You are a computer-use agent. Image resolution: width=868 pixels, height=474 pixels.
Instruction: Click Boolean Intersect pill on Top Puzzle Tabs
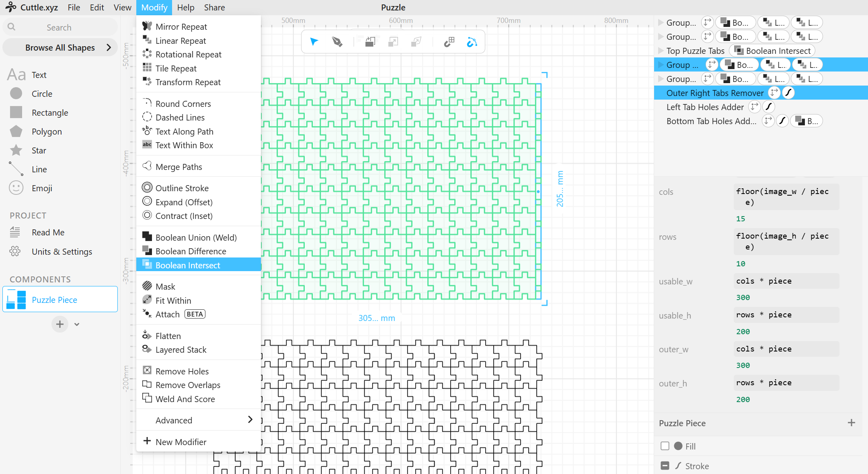(x=772, y=51)
